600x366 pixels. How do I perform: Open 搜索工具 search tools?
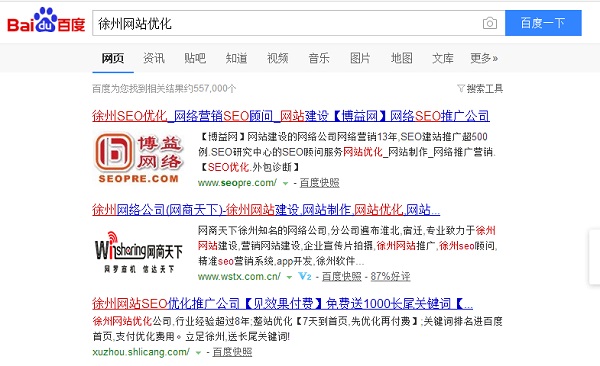(484, 88)
